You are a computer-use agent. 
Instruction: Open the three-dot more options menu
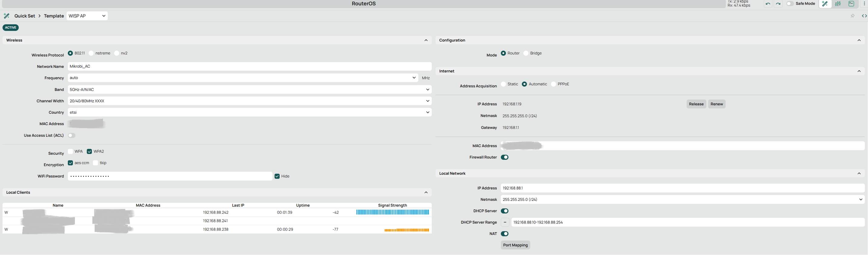click(864, 4)
